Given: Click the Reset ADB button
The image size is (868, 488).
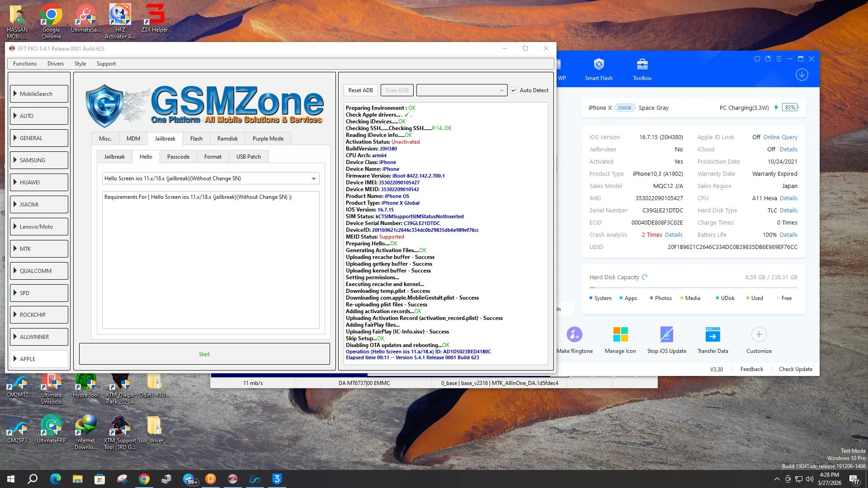Looking at the screenshot, I should [360, 90].
